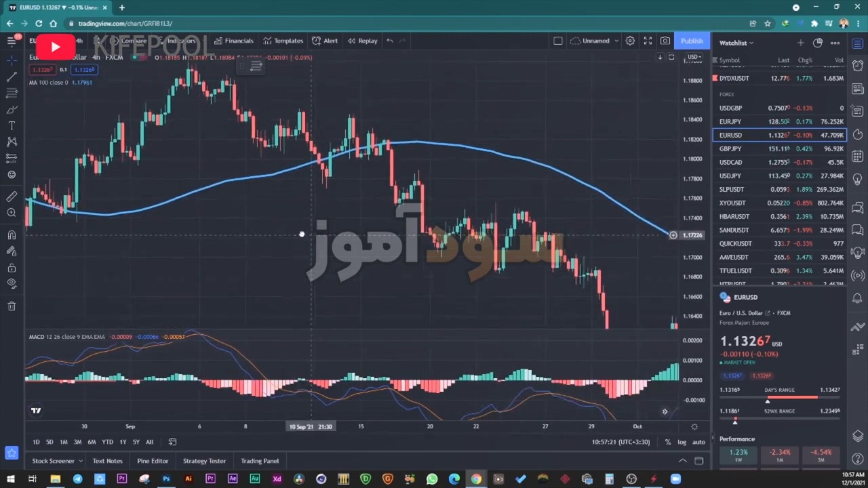Lock all drawing tools
The width and height of the screenshot is (868, 488).
pyautogui.click(x=12, y=268)
